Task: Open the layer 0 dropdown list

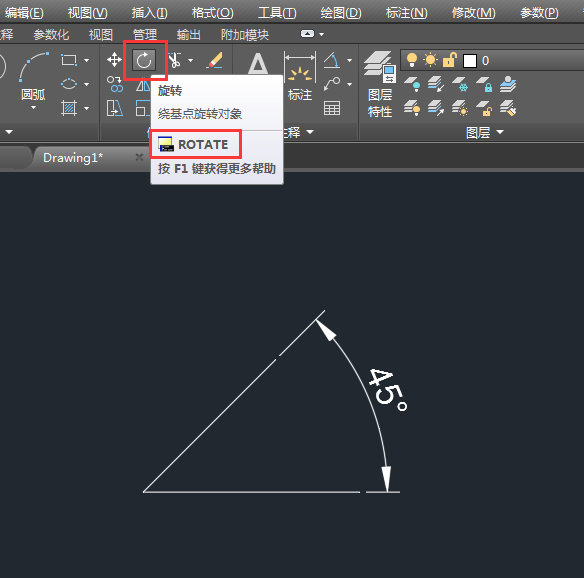Action: point(492,60)
